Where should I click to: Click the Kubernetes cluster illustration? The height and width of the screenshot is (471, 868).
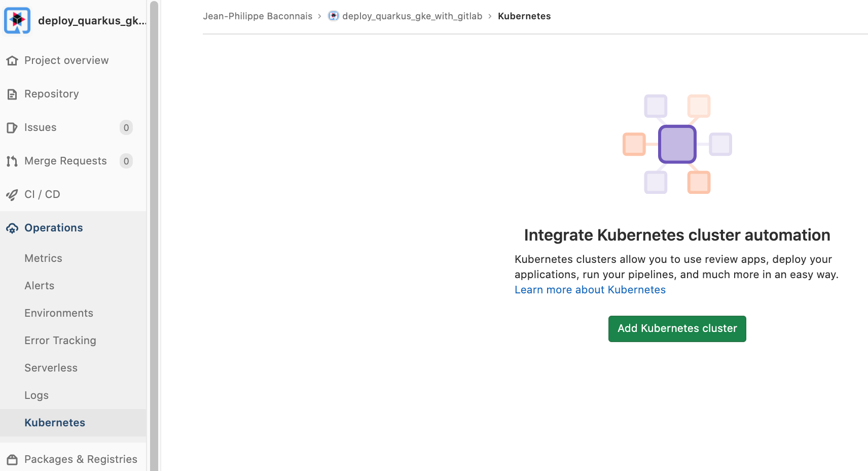point(677,144)
